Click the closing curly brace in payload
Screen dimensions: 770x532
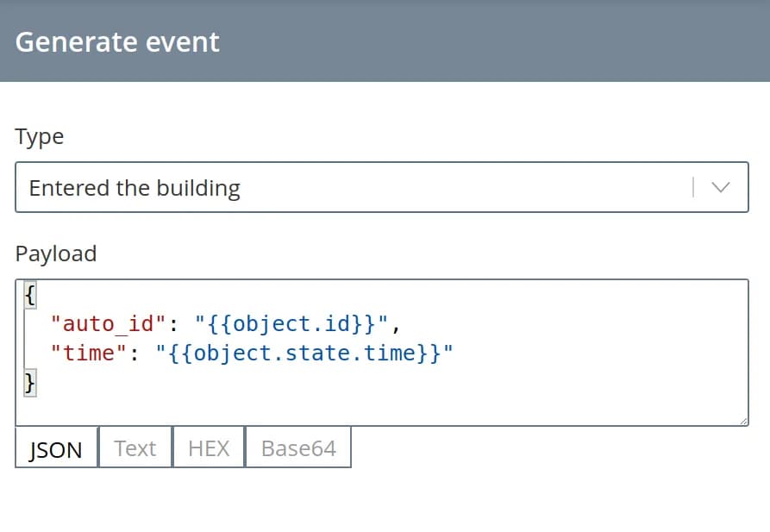[30, 382]
